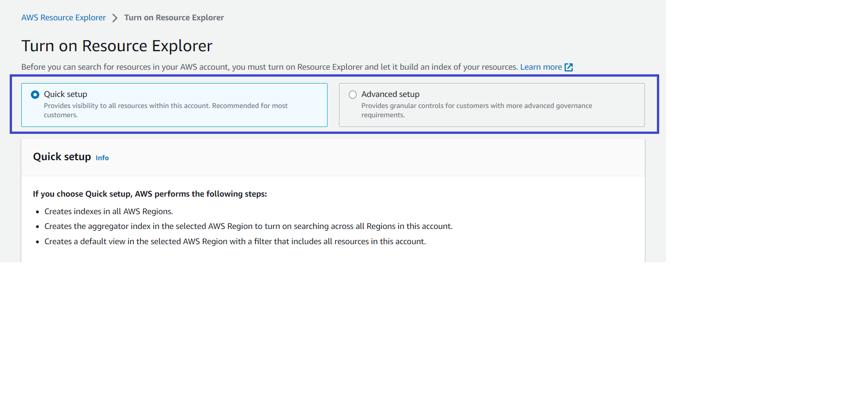Click the 'If you choose Quick setup' bold line

(x=150, y=194)
